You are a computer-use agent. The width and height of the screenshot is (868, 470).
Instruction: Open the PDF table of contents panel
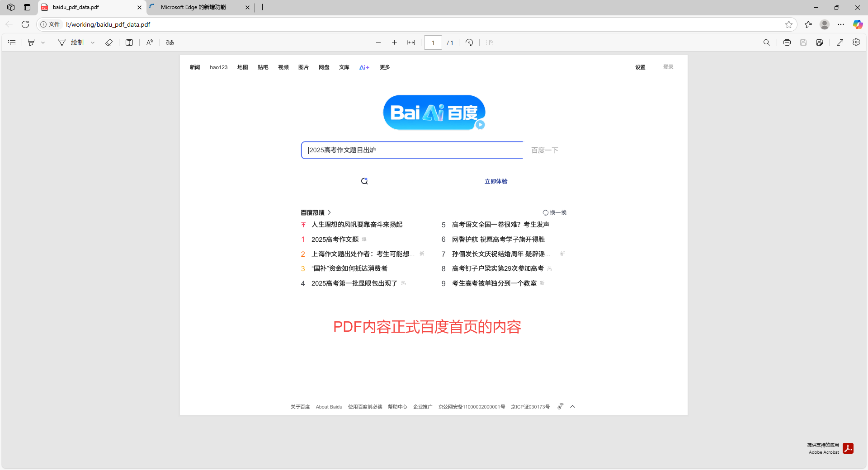point(12,42)
